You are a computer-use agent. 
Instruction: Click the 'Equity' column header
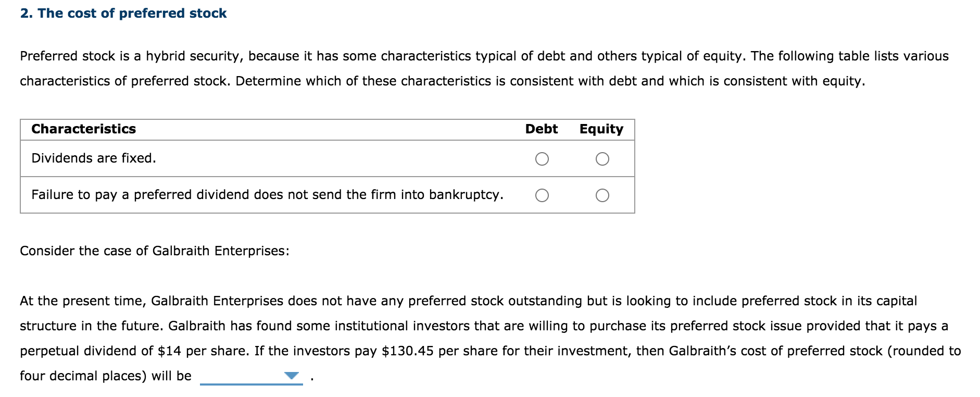click(x=601, y=128)
